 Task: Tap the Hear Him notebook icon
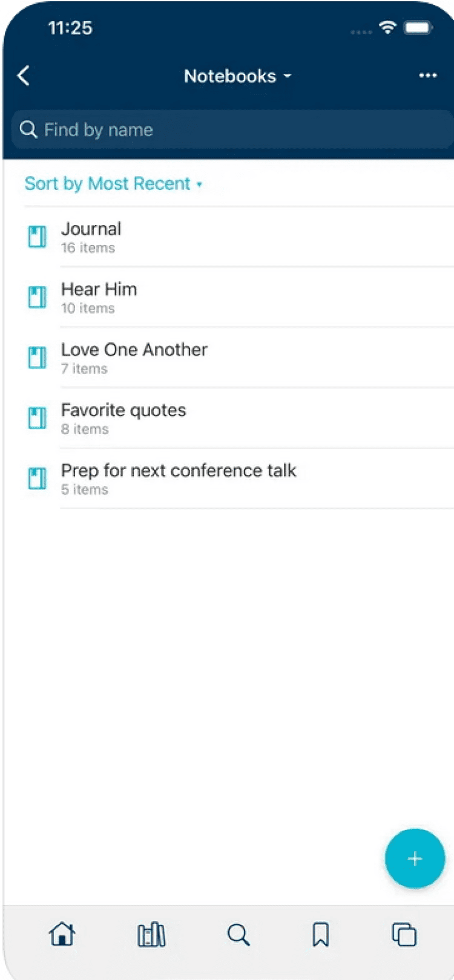tap(38, 297)
